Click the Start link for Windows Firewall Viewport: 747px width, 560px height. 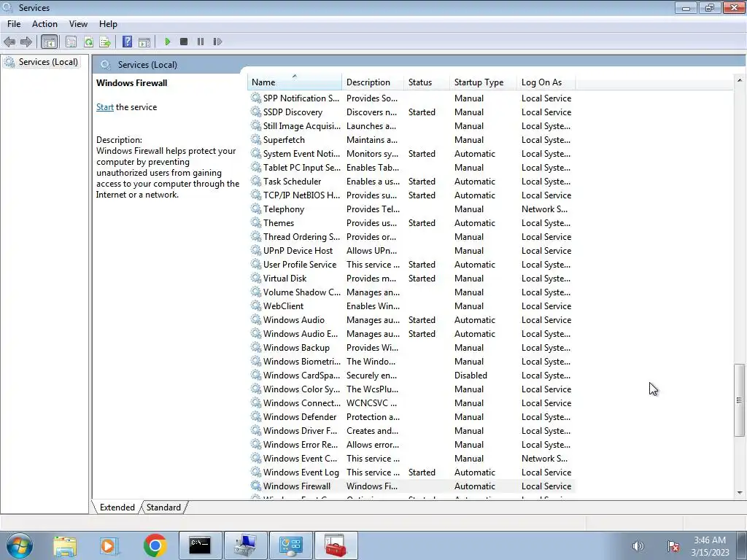[105, 107]
